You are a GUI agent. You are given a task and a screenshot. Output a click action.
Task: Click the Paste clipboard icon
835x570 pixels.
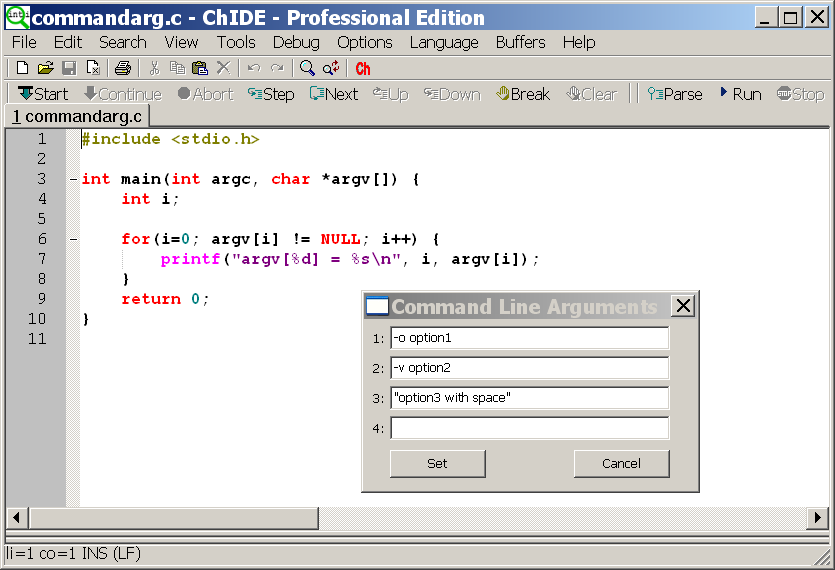point(200,68)
